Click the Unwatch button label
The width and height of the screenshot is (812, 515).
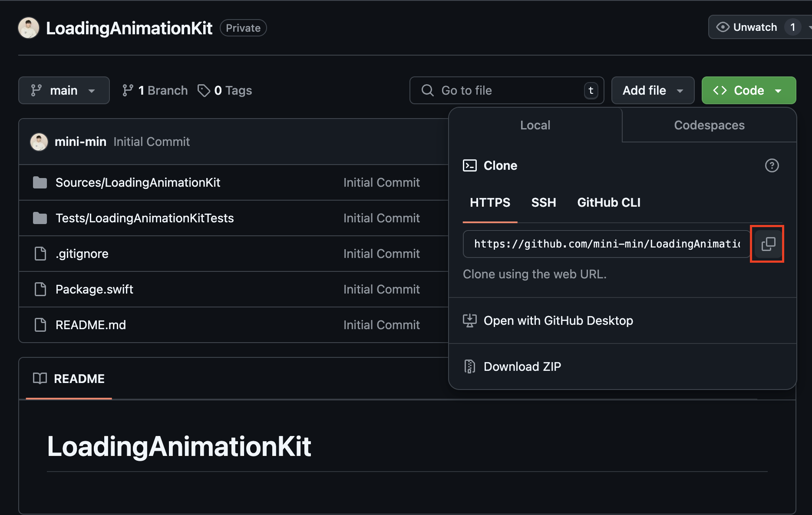[755, 27]
